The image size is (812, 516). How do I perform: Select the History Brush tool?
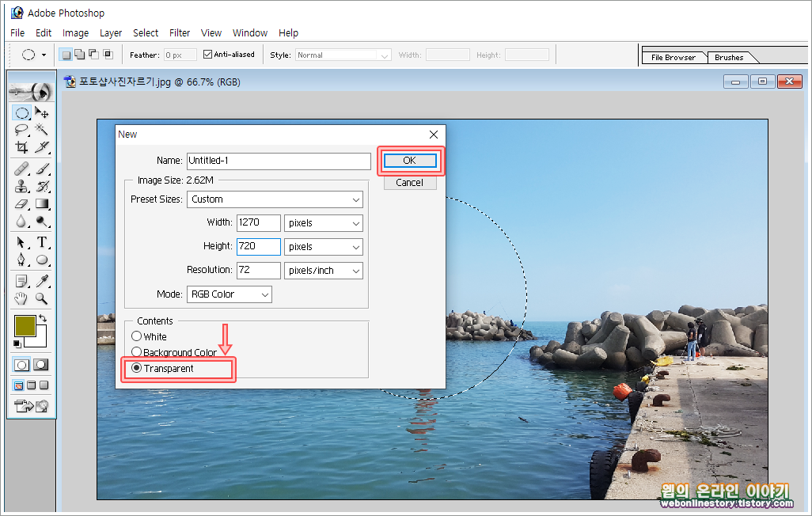(x=42, y=186)
